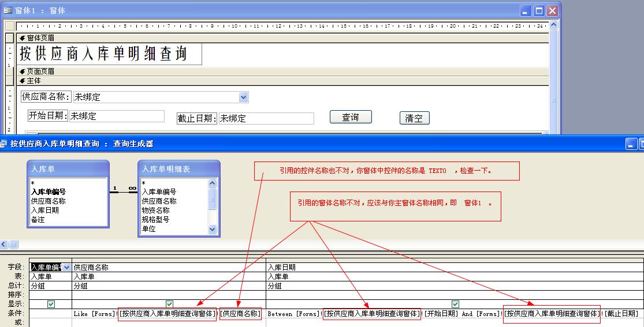Click the query builder title bar icon
The image size is (644, 327).
[x=3, y=144]
